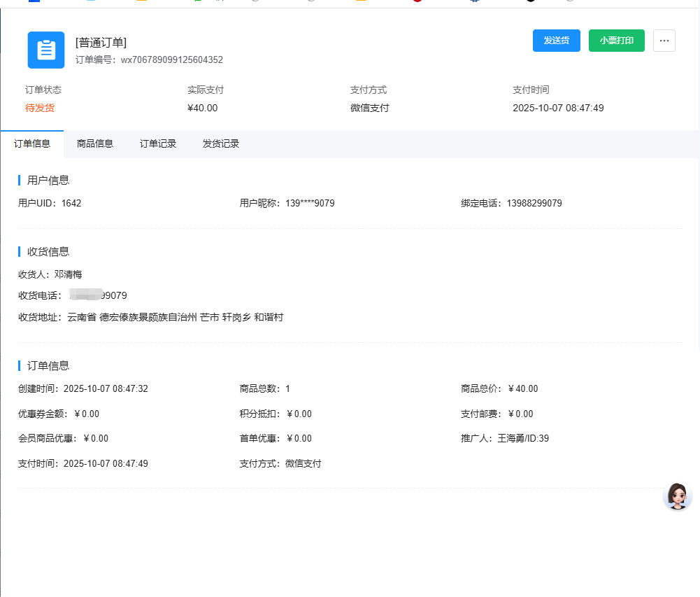Click the user UID 1642

pyautogui.click(x=71, y=204)
